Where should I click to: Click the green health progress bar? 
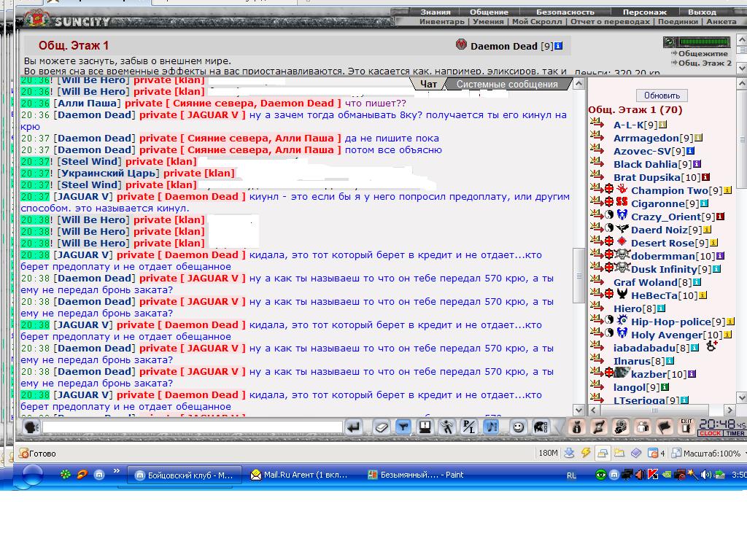704,42
